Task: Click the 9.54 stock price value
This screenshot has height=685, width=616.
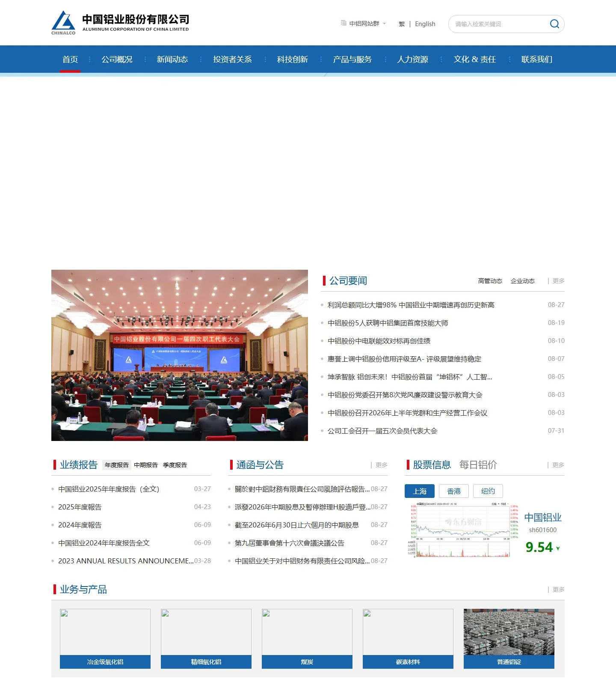Action: (539, 547)
